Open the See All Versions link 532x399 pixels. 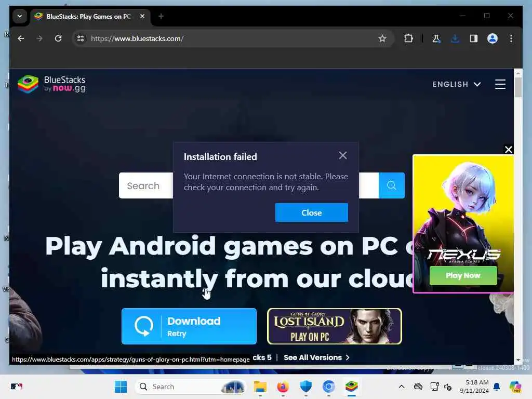pyautogui.click(x=316, y=357)
